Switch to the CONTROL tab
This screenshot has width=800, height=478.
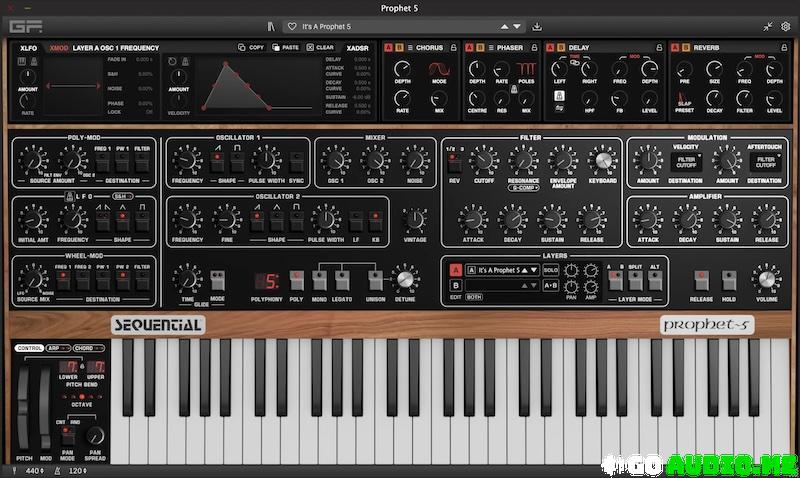tap(29, 348)
